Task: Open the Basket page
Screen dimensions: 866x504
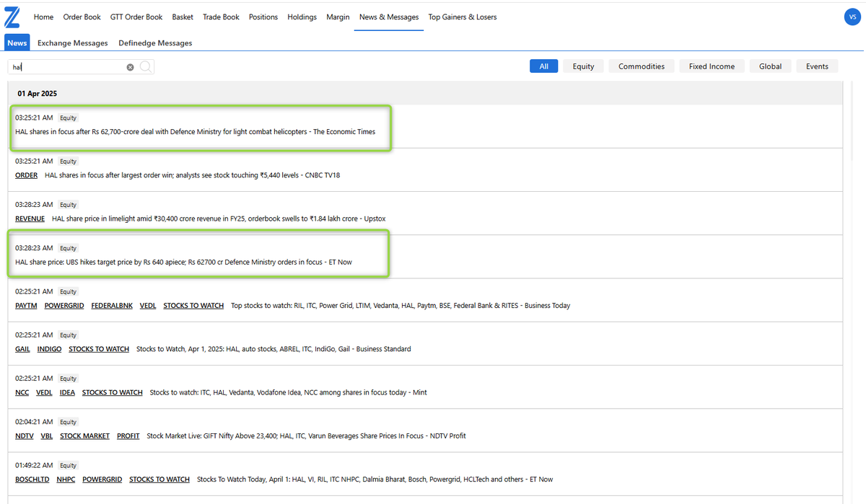Action: click(183, 17)
